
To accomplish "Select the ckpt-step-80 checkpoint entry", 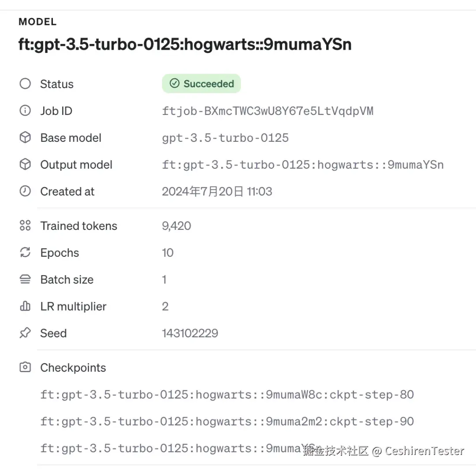I will point(227,395).
